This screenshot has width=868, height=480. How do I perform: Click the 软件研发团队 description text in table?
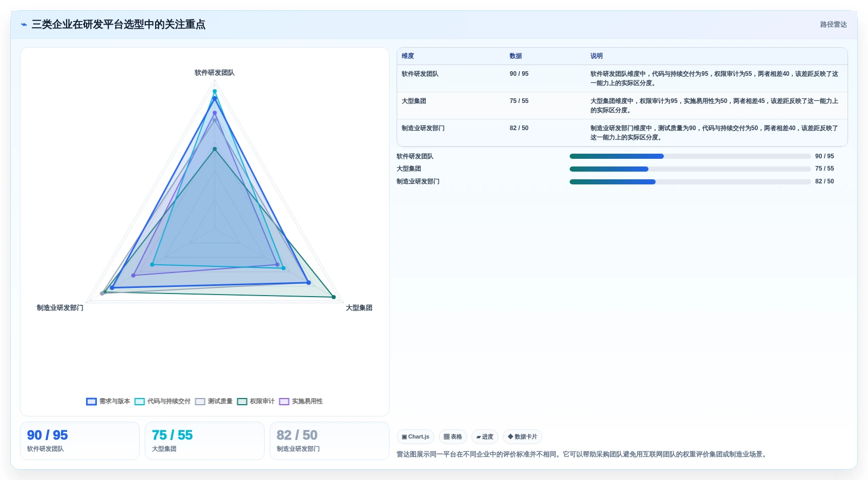714,78
